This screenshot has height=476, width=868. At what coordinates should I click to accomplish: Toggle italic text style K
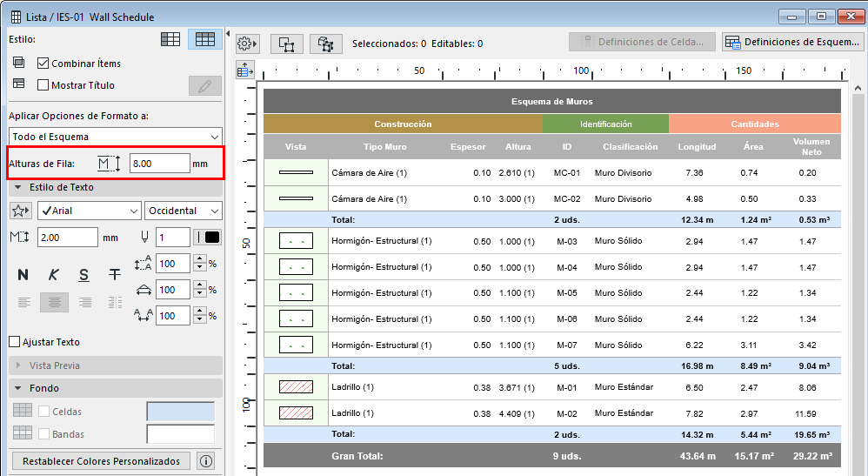53,275
